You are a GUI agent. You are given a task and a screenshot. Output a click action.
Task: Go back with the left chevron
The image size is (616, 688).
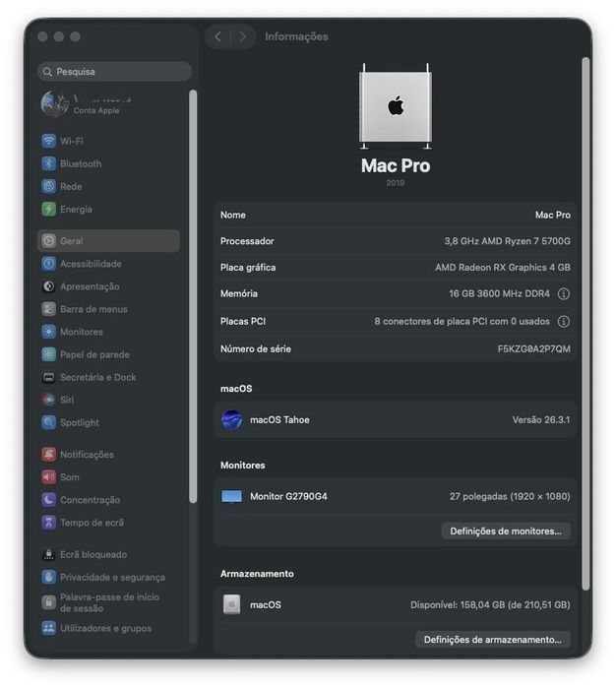click(x=217, y=36)
